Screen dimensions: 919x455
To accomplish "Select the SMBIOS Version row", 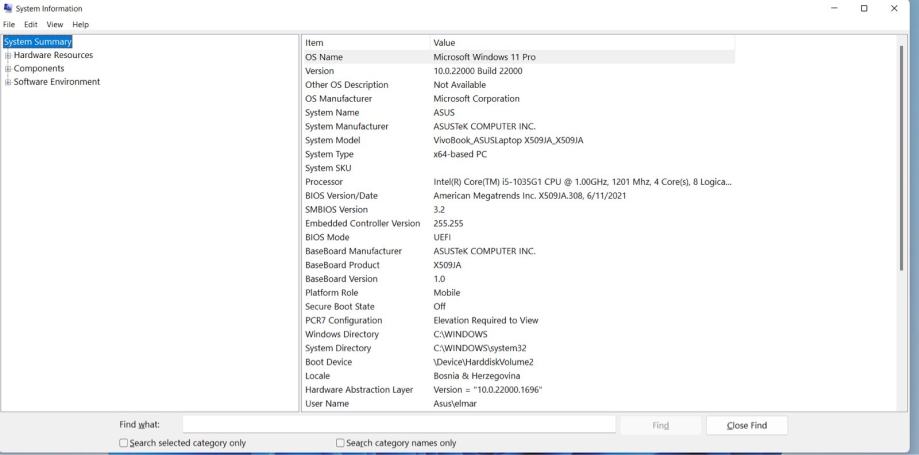I will coord(518,209).
